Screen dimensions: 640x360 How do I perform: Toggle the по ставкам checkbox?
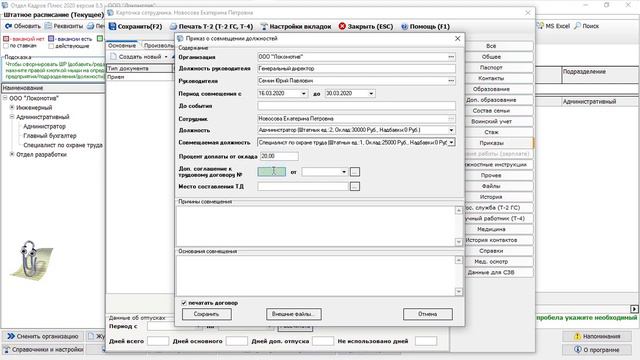6,46
